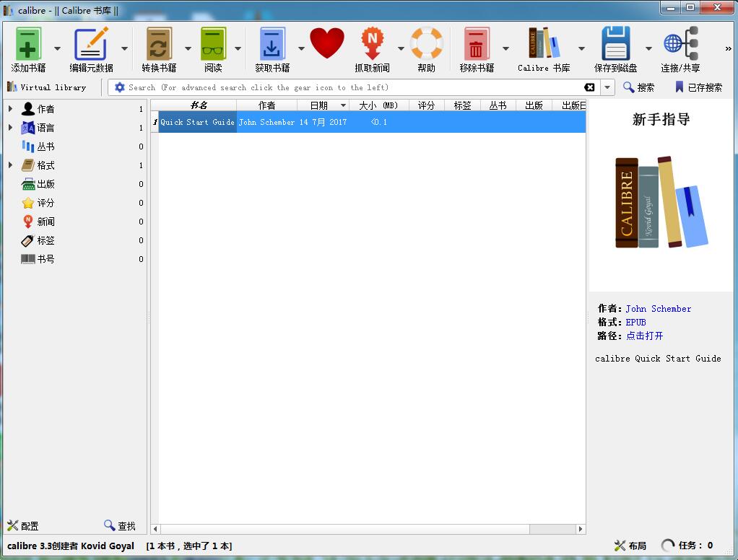Click the 移除书籍 trash icon
The height and width of the screenshot is (560, 738).
(x=477, y=45)
